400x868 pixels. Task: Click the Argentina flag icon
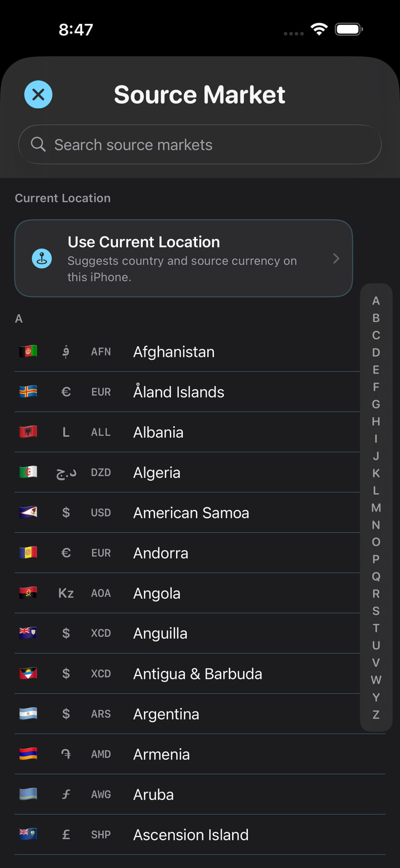click(x=28, y=714)
